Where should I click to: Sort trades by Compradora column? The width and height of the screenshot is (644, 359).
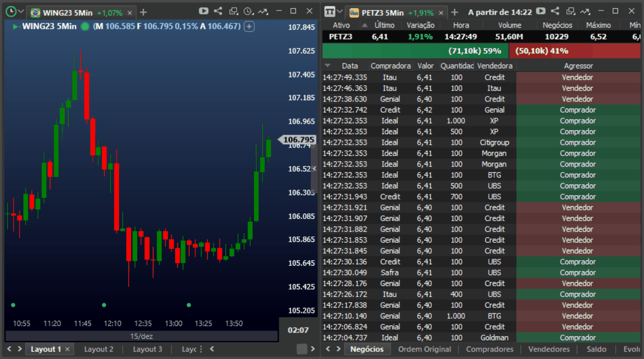pos(390,66)
